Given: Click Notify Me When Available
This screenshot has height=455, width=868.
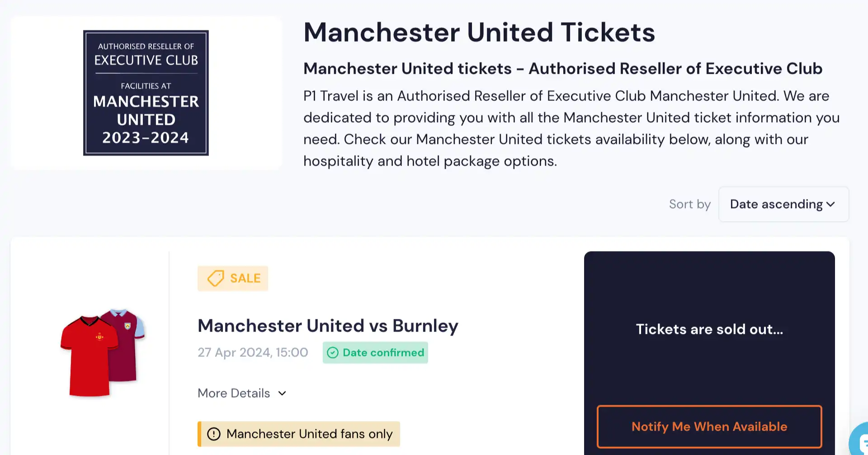Looking at the screenshot, I should click(x=709, y=427).
